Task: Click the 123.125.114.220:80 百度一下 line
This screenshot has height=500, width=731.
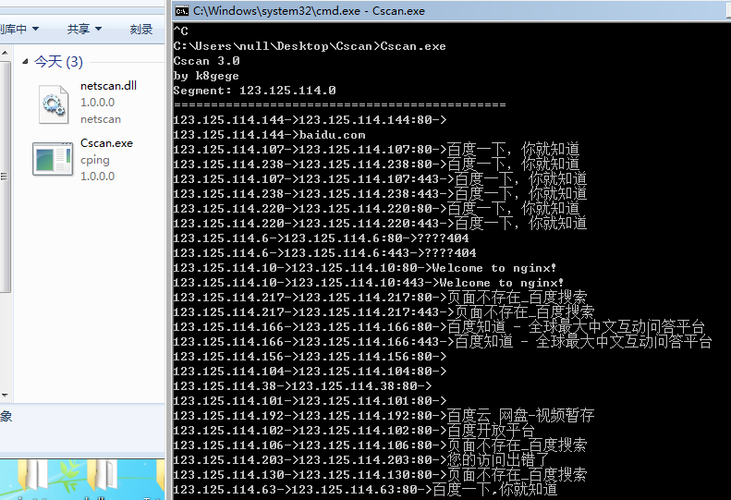Action: [x=376, y=208]
